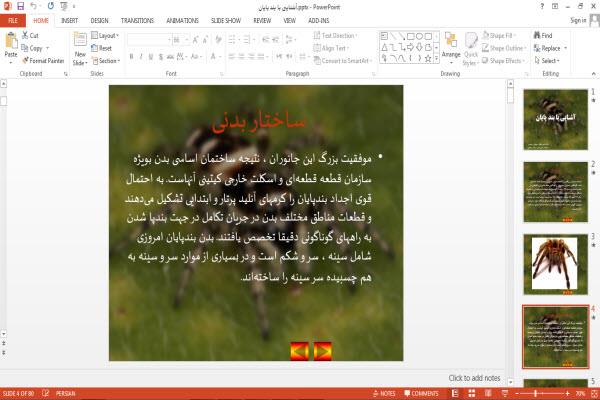
Task: Activate Format Painter
Action: pyautogui.click(x=43, y=60)
